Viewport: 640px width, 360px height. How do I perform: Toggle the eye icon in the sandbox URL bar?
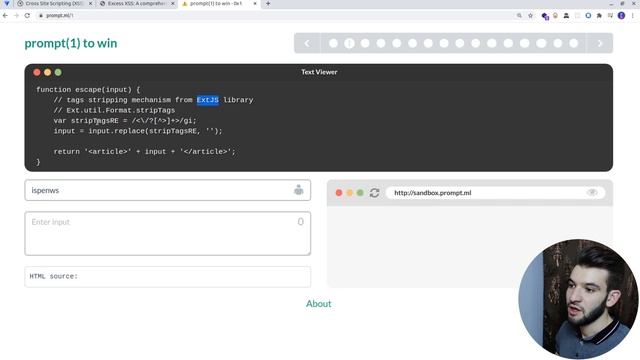coord(592,193)
